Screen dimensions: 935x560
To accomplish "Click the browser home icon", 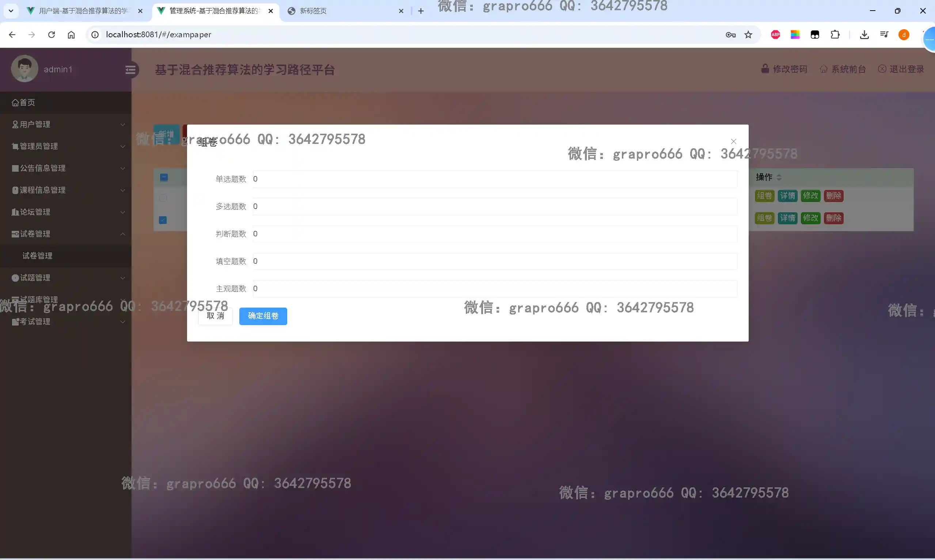I will pyautogui.click(x=71, y=35).
